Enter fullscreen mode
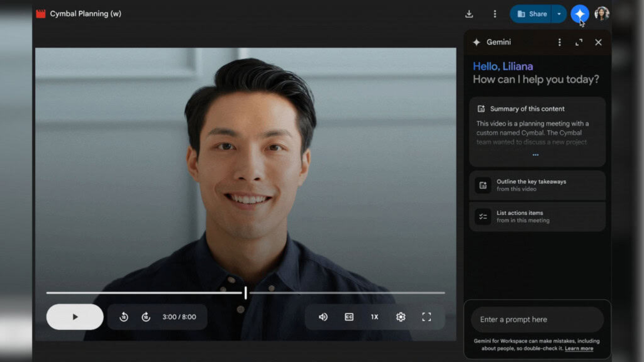 point(427,317)
